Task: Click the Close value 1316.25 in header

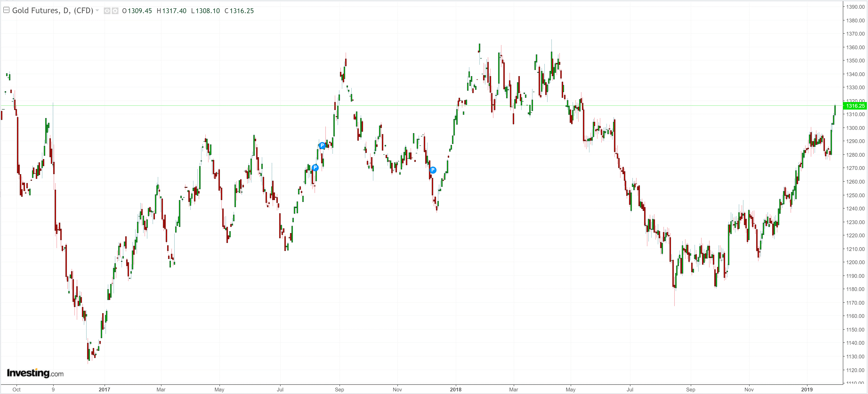Action: [242, 11]
